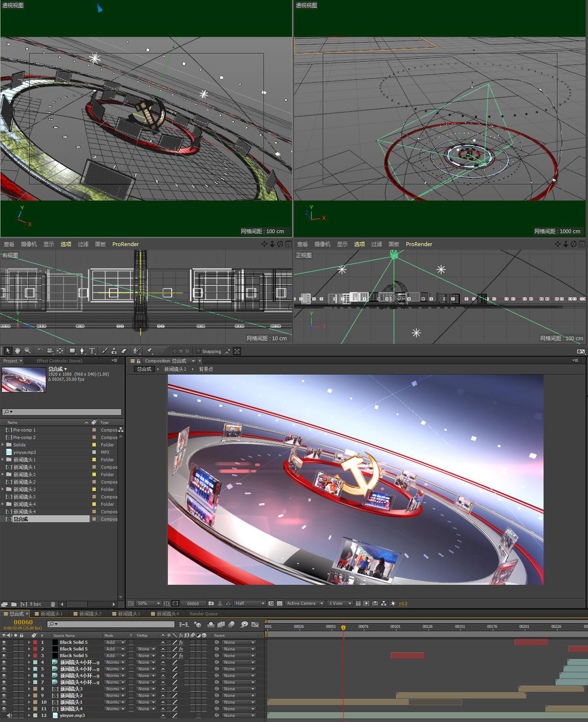Click 背景点 in composition navigator
The image size is (588, 722).
pos(206,369)
